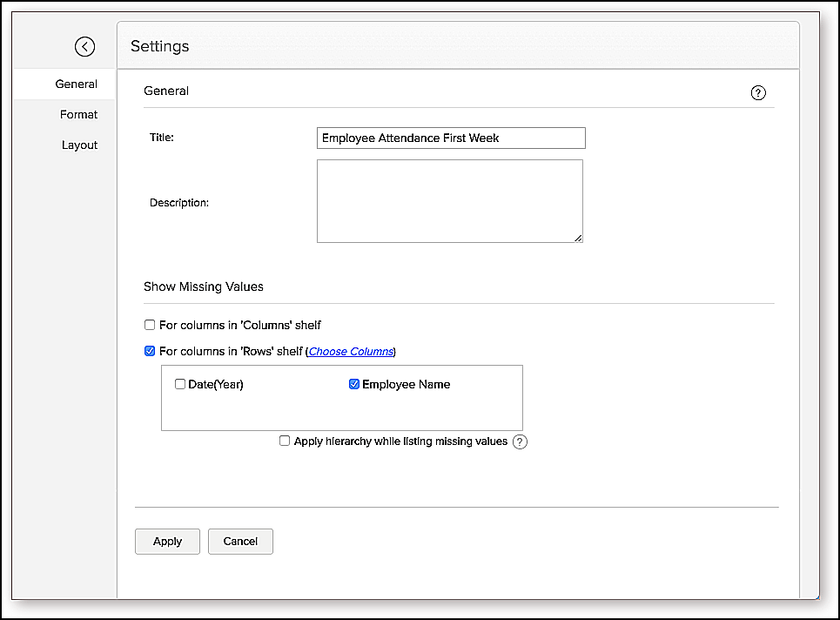Go to the Layout tab
This screenshot has width=840, height=620.
point(79,145)
